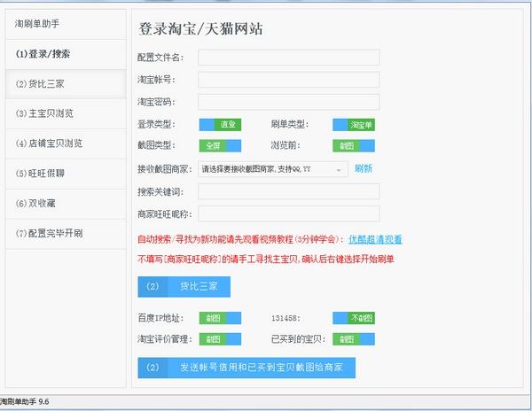
Task: Focus the 商家旺旺昵称 input field
Action: (x=289, y=213)
